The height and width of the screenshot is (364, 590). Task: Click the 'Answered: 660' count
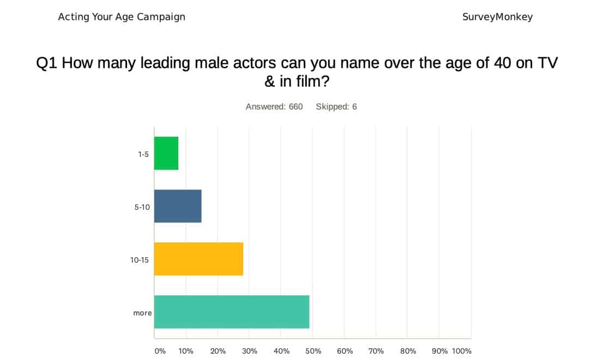point(274,107)
